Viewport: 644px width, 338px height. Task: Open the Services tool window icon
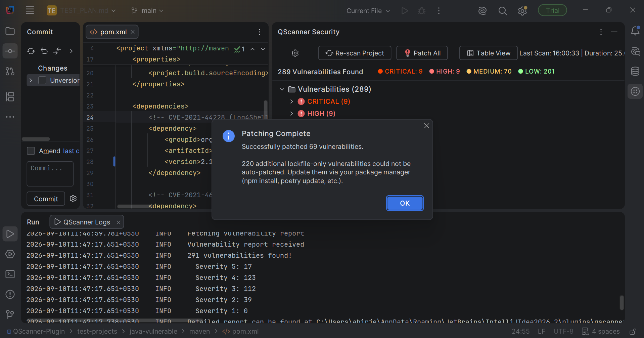(10, 254)
